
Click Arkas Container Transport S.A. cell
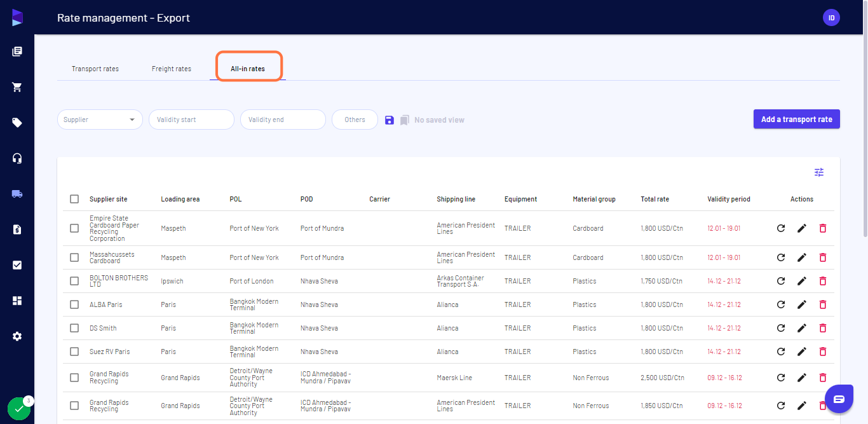461,281
